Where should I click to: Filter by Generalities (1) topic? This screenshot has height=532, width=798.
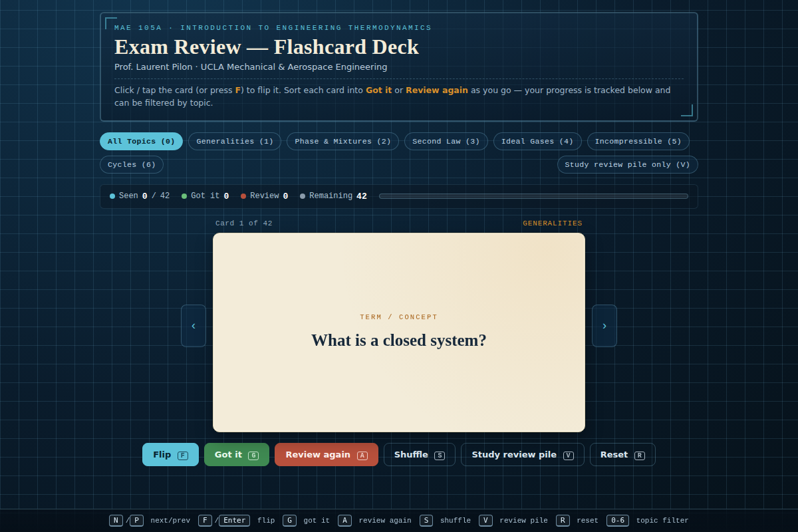click(235, 141)
